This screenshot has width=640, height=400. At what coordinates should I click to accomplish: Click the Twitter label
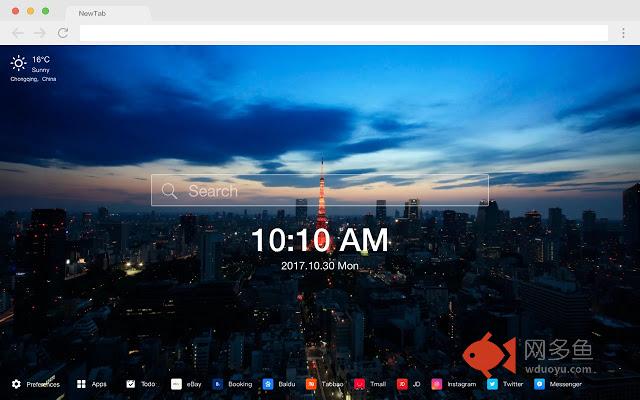(513, 384)
